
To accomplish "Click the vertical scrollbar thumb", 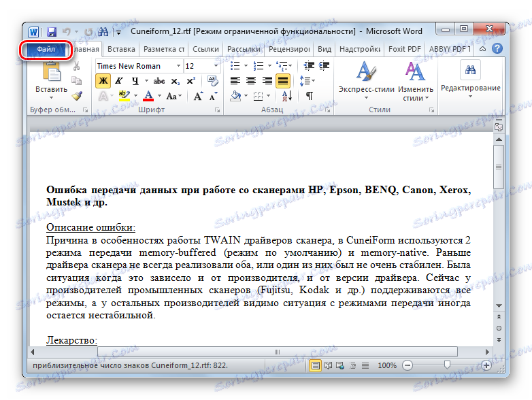I will 499,167.
